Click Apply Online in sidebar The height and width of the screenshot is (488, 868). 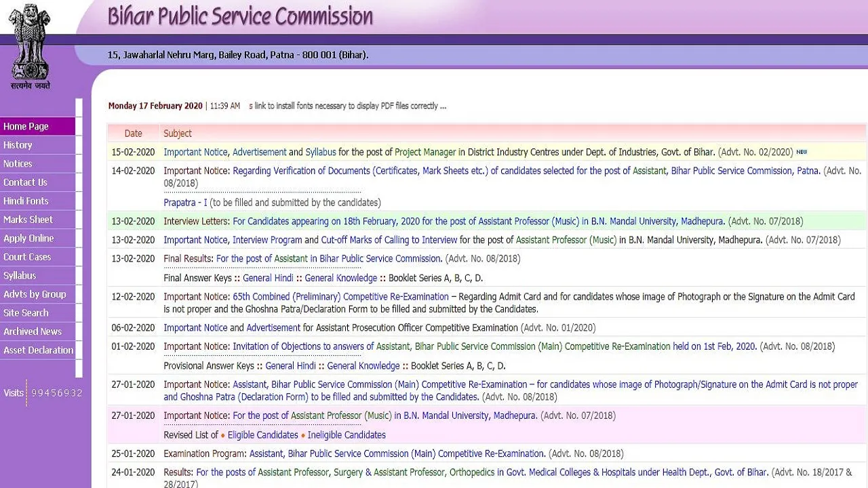click(38, 239)
